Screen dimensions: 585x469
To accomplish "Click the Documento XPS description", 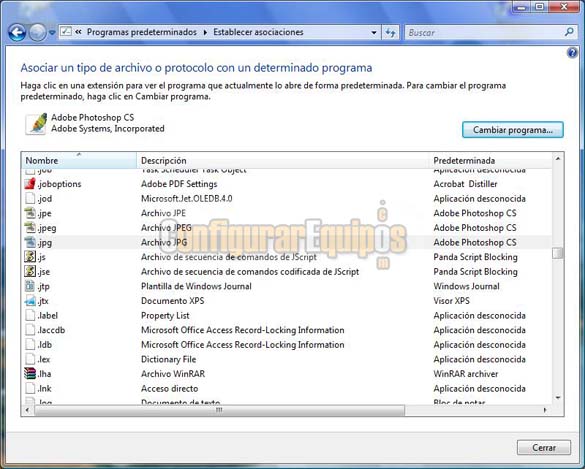I will 173,301.
